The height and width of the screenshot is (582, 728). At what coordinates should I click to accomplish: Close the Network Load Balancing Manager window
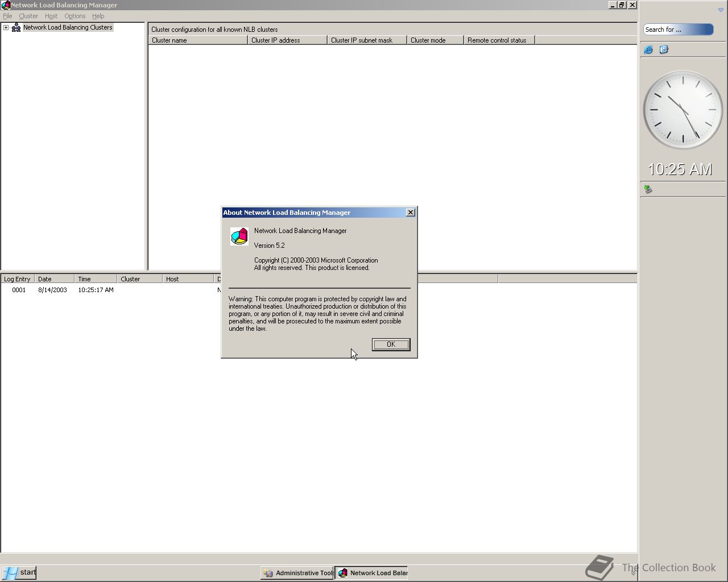(632, 5)
